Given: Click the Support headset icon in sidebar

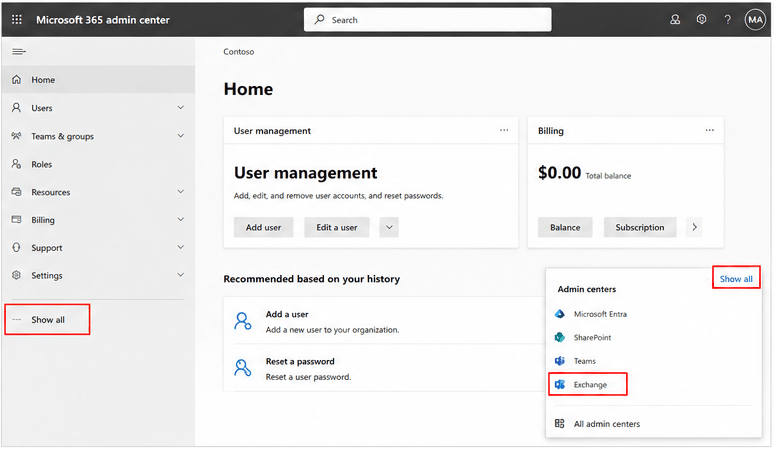Looking at the screenshot, I should (x=16, y=247).
